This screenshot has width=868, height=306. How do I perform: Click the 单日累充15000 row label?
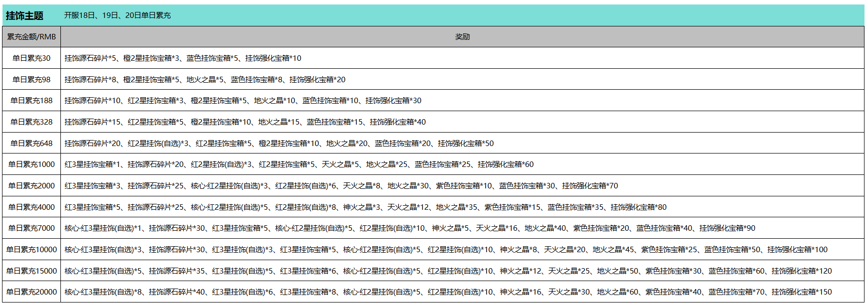coord(31,271)
